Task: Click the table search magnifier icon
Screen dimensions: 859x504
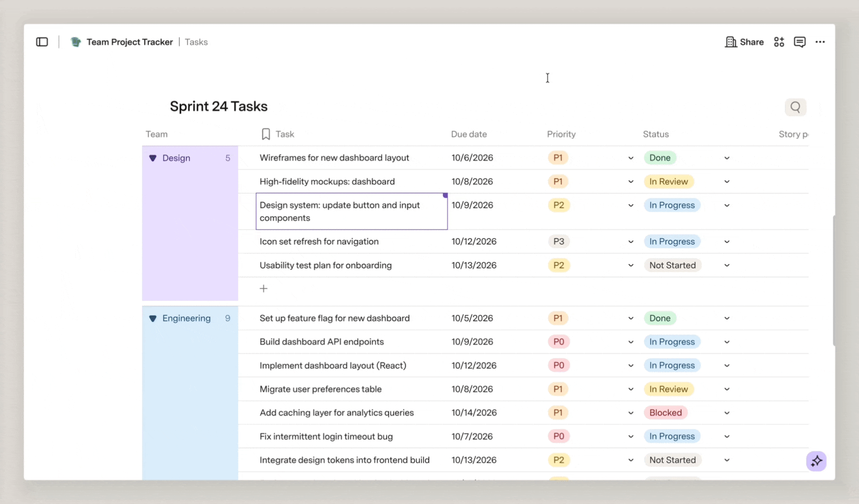Action: 796,107
